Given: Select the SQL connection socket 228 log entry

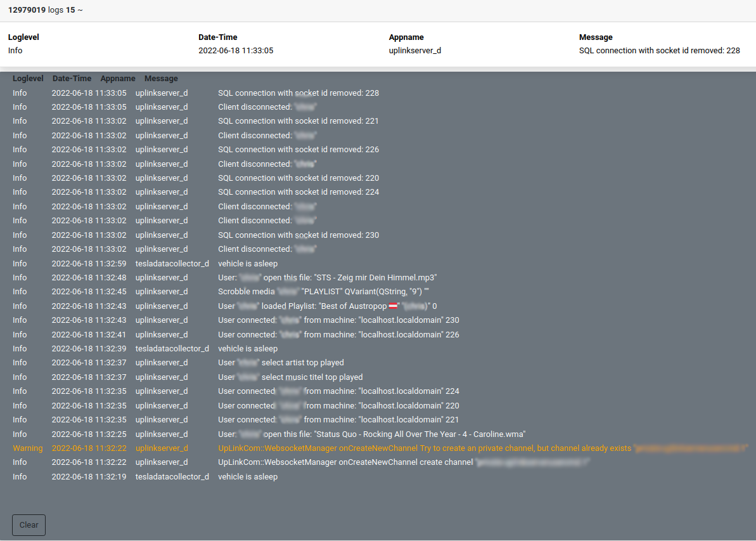Looking at the screenshot, I should (298, 93).
